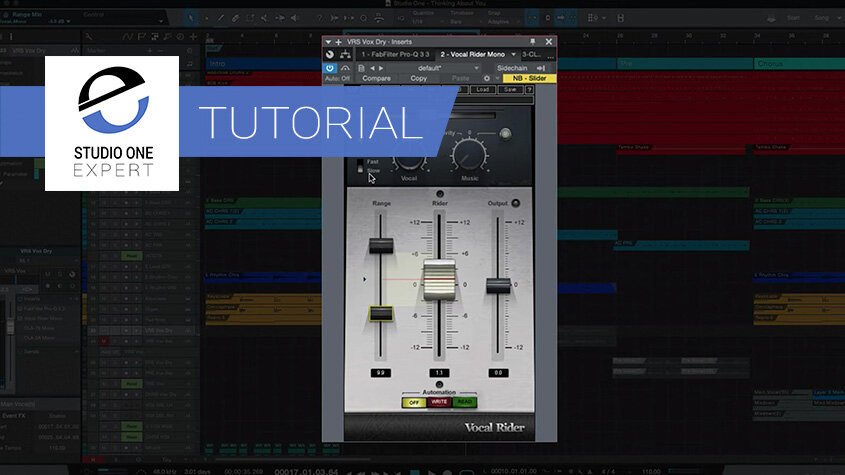
Task: Toggle the LED above the Rider label
Action: click(440, 194)
